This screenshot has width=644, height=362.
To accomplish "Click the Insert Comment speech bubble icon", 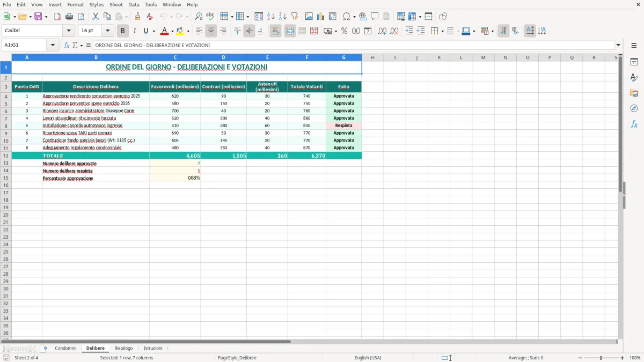I will tap(375, 17).
